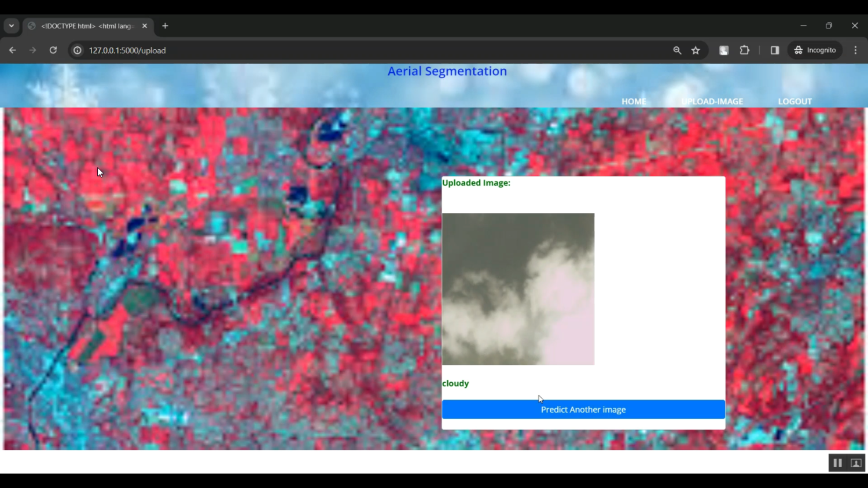Viewport: 868px width, 488px height.
Task: Open site information icon in the address bar
Action: 77,50
